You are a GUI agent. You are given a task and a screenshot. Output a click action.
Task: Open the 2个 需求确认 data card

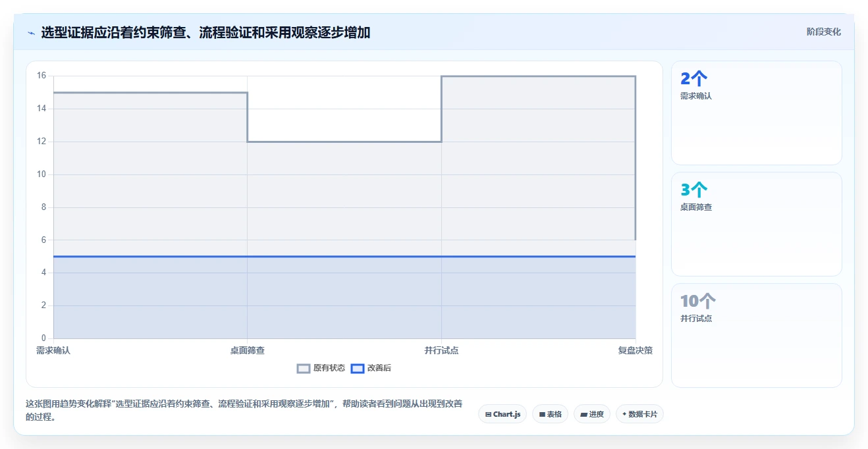pos(756,113)
